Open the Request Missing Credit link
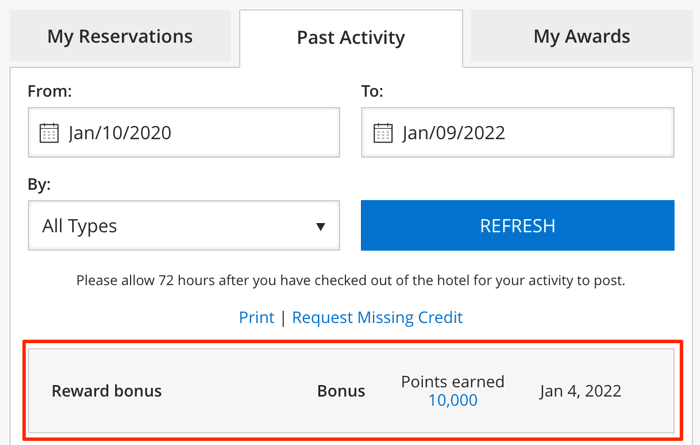This screenshot has height=445, width=700. (x=377, y=317)
